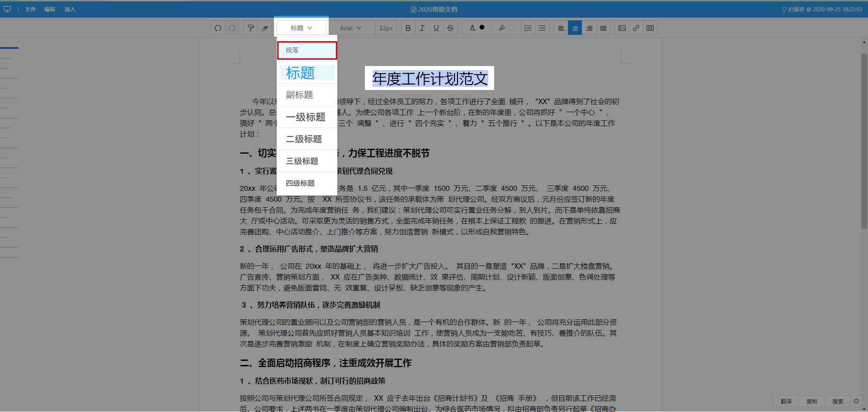The height and width of the screenshot is (412, 868).
Task: Insert a bulleted list
Action: pyautogui.click(x=542, y=28)
